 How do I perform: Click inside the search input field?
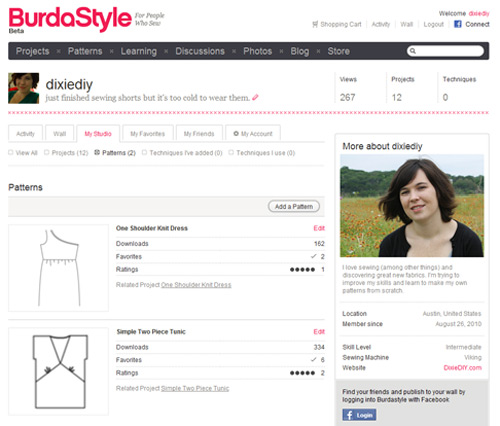pos(449,51)
